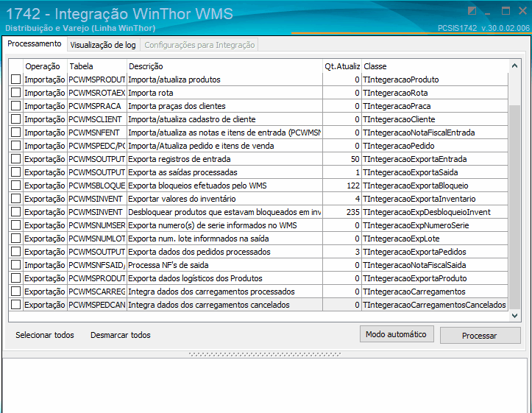Image resolution: width=532 pixels, height=413 pixels.
Task: Click TIntegeracaoExportaPedidos class cell
Action: 435,252
